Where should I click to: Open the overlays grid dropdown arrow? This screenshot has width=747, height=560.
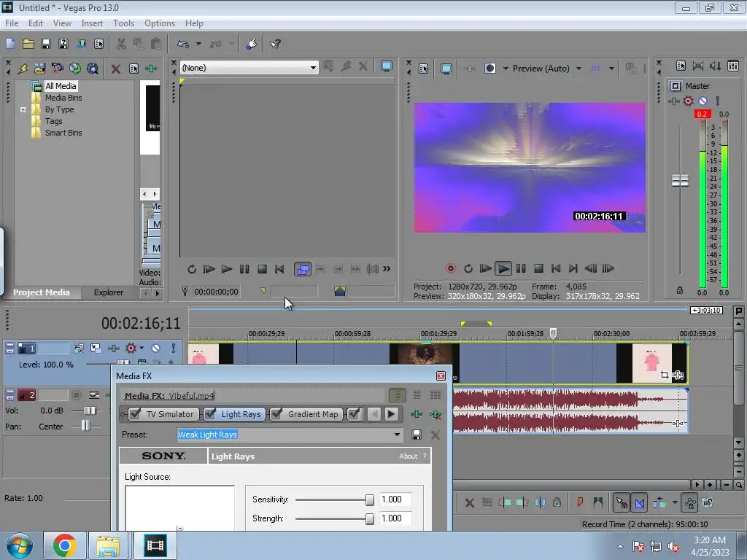click(x=611, y=69)
